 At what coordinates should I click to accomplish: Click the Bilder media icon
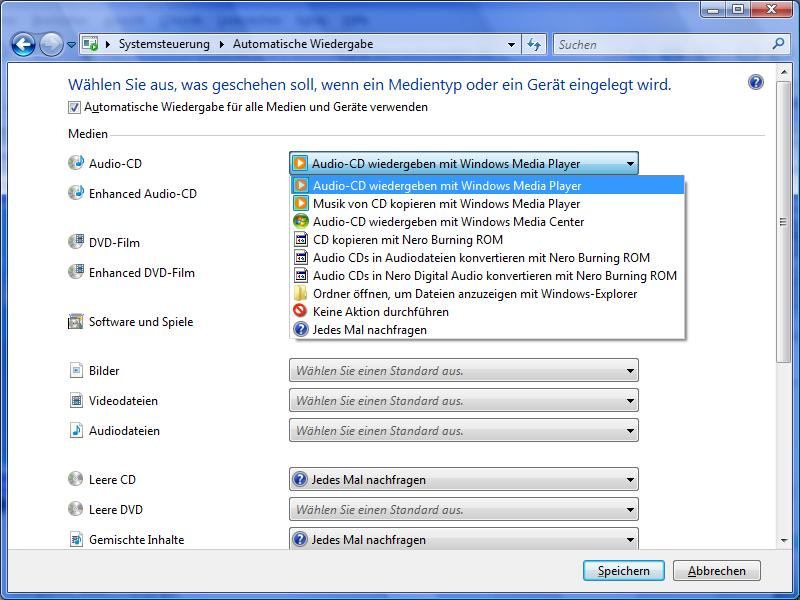[x=76, y=370]
